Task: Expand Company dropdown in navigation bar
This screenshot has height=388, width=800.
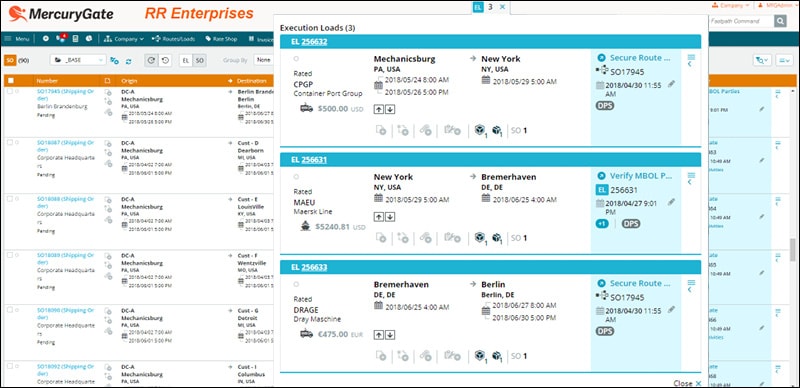Action: pyautogui.click(x=124, y=38)
